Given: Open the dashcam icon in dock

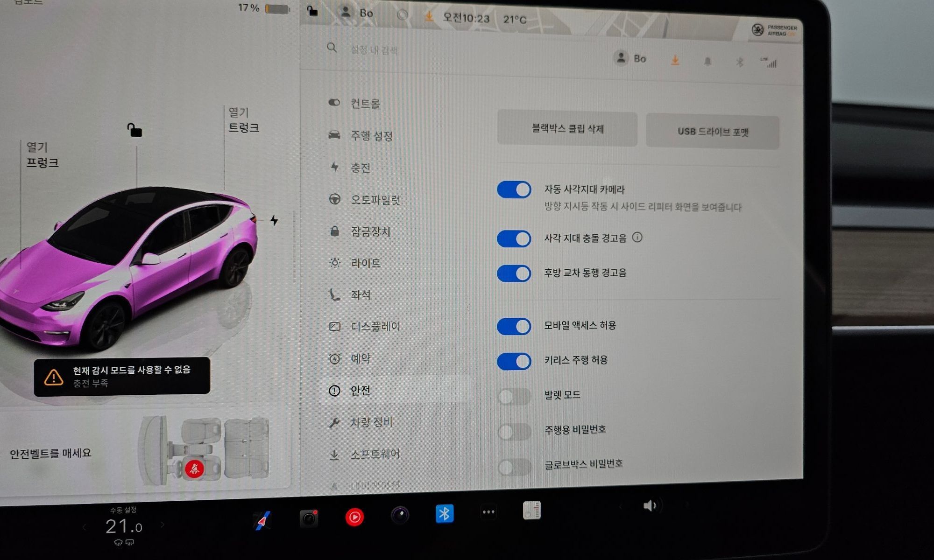Looking at the screenshot, I should click(309, 518).
